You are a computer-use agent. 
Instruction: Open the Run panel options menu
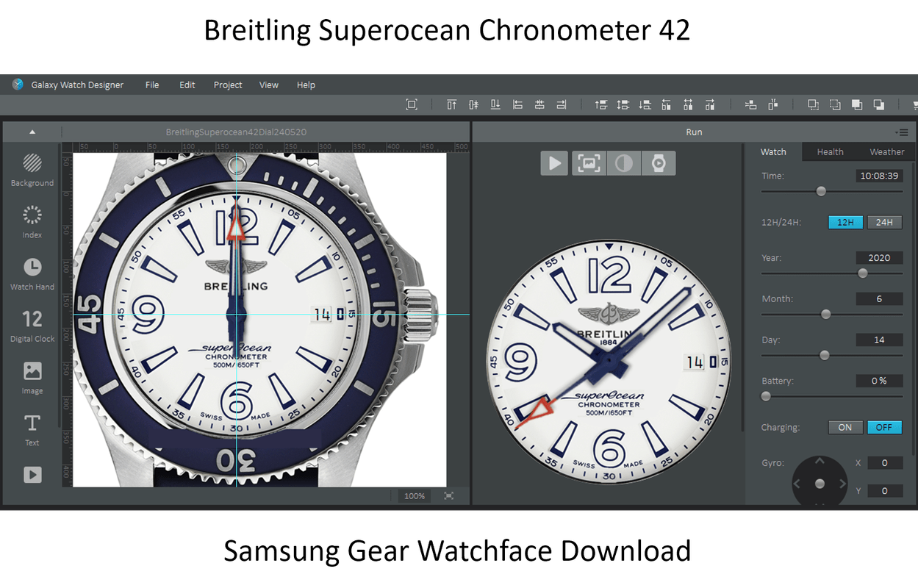pos(902,132)
